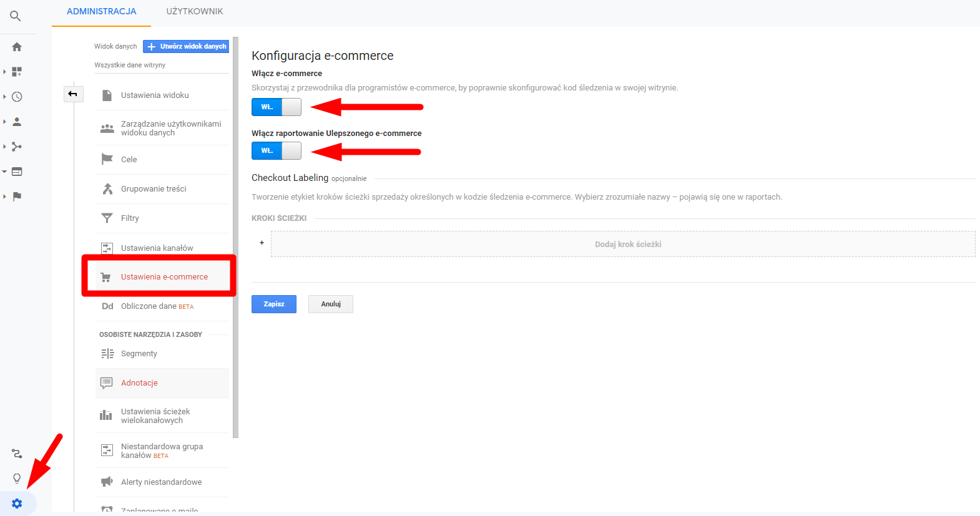This screenshot has width=980, height=516.
Task: Click the Zapisz button
Action: tap(274, 304)
